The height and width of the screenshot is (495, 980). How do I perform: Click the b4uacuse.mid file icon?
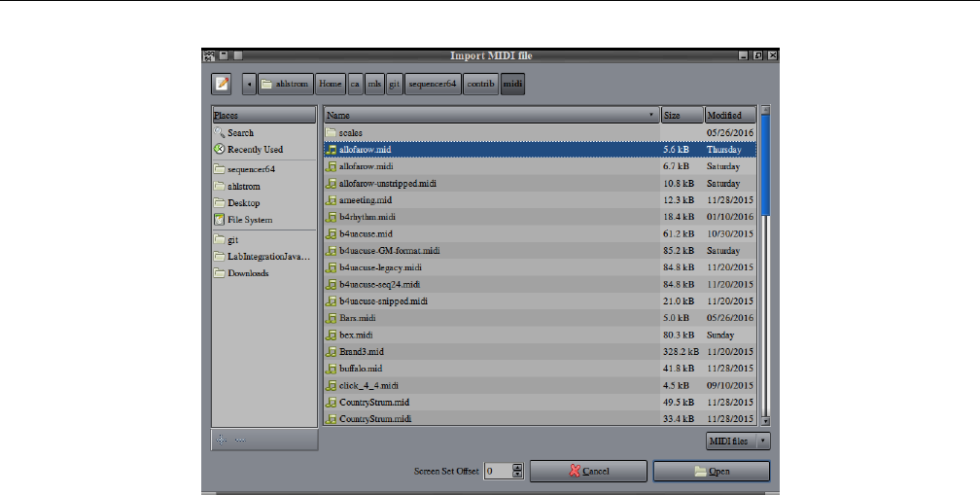(x=332, y=234)
